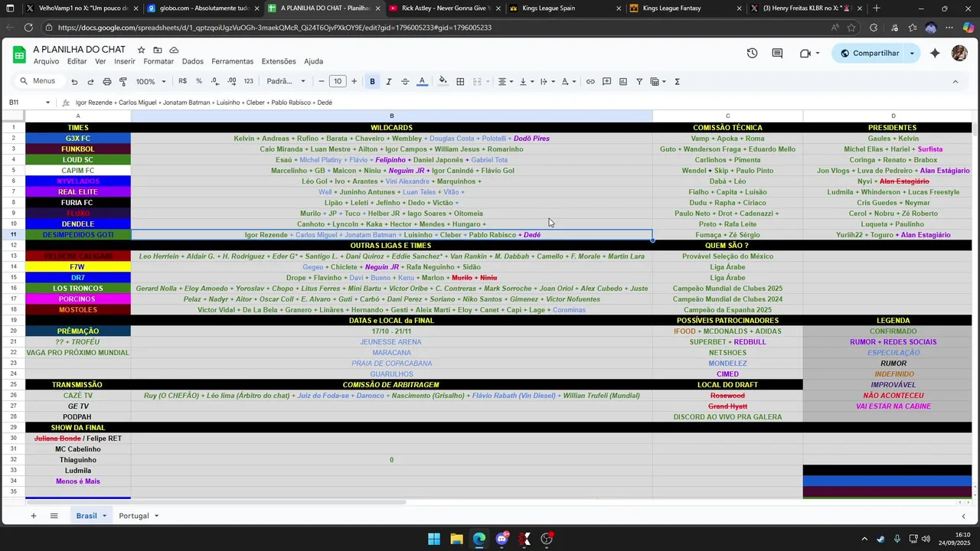The height and width of the screenshot is (551, 980).
Task: Open share options dropdown arrow
Action: pyautogui.click(x=912, y=54)
